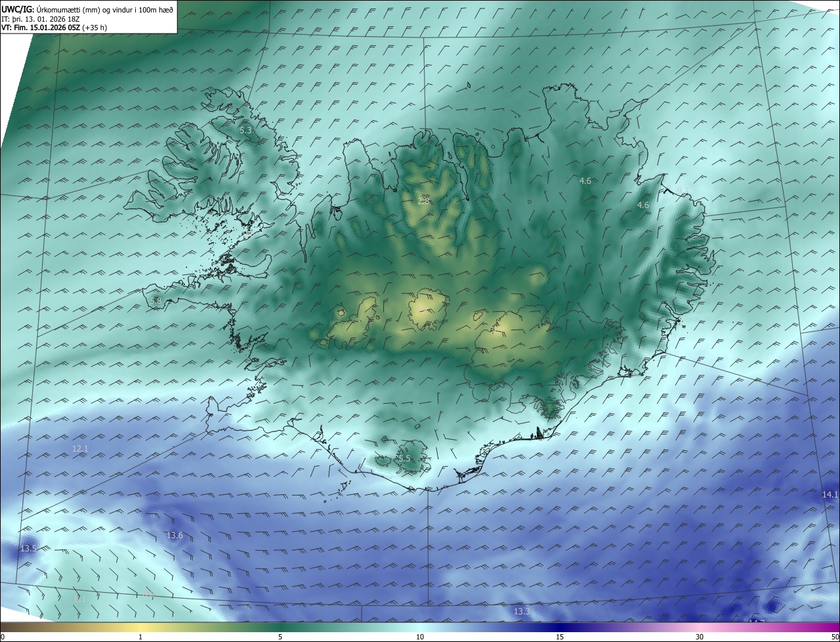Click the 5.8 value label on the map
Viewport: 840px width, 642px height.
click(156, 301)
